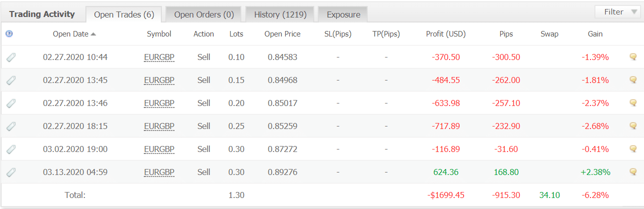Open the comment bubble for the -2.68% gain row
644x209 pixels.
[x=633, y=126]
